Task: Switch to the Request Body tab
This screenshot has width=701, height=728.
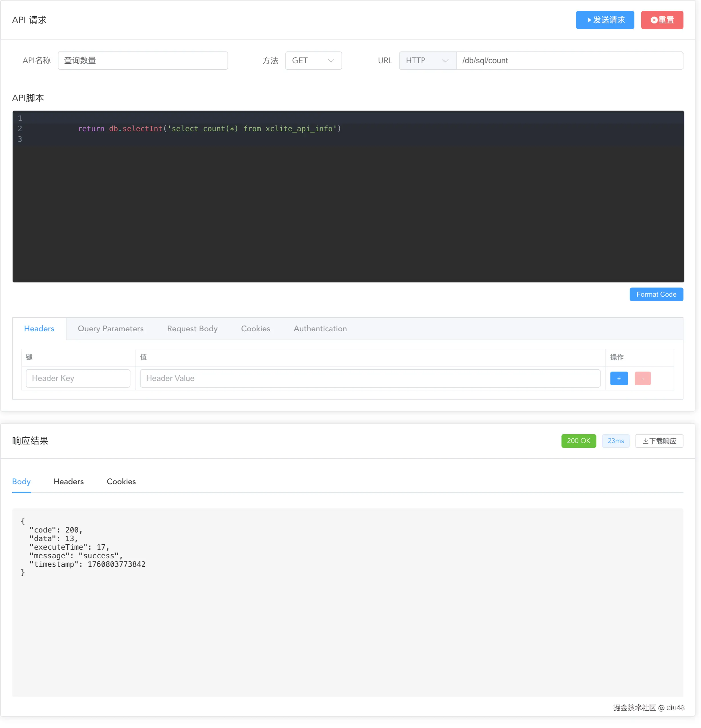Action: click(x=192, y=328)
